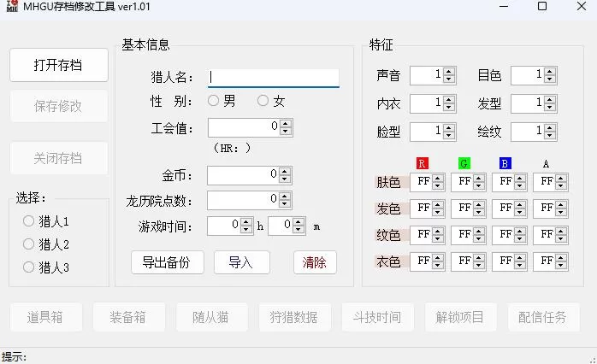
Task: Click the 发色 color label
Action: point(388,208)
